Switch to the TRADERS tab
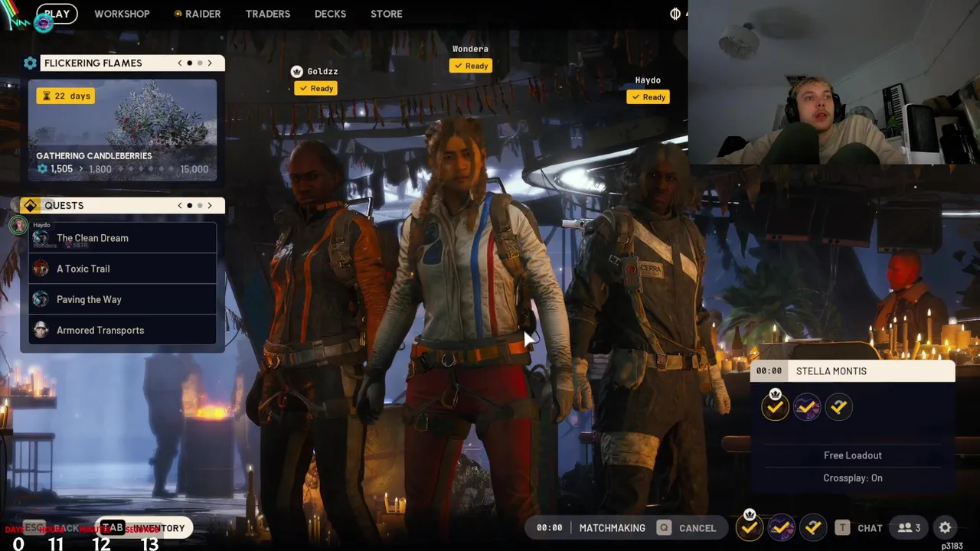980x551 pixels. pyautogui.click(x=268, y=14)
